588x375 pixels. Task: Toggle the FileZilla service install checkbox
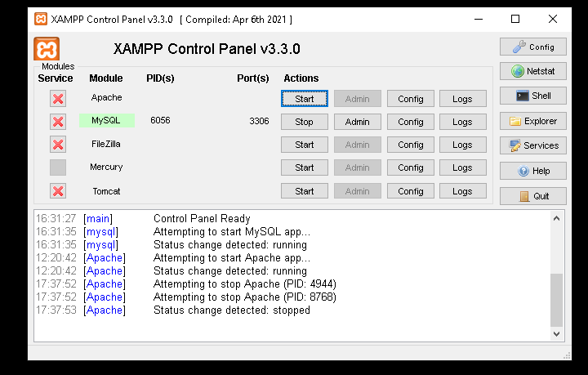pyautogui.click(x=58, y=145)
